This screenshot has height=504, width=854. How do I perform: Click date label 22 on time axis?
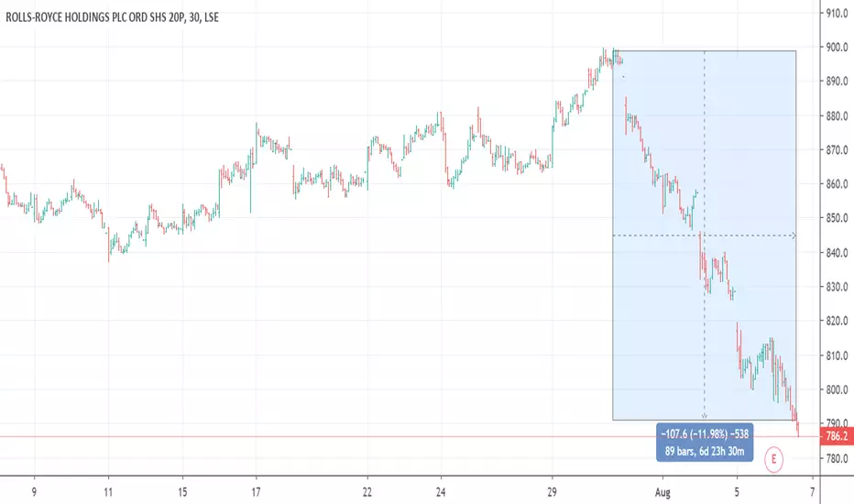pyautogui.click(x=367, y=493)
